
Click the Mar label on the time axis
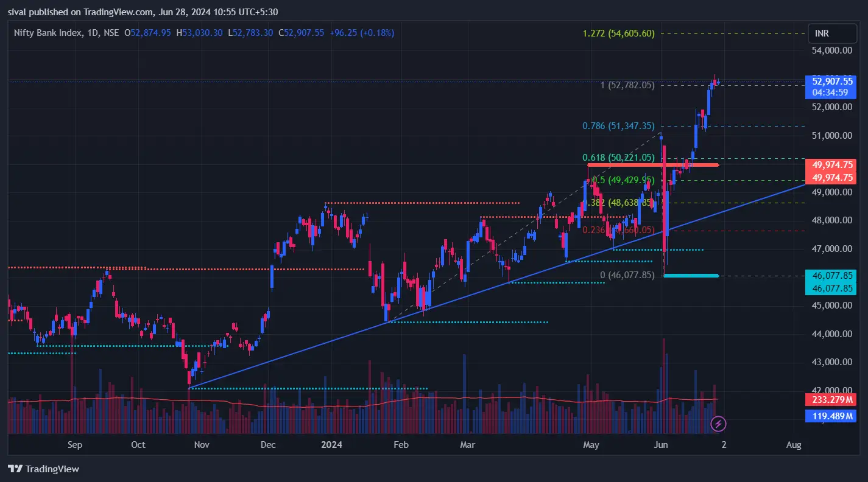(467, 445)
